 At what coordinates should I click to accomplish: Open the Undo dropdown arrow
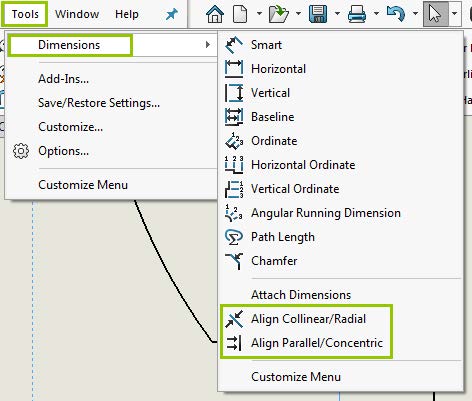tap(415, 14)
